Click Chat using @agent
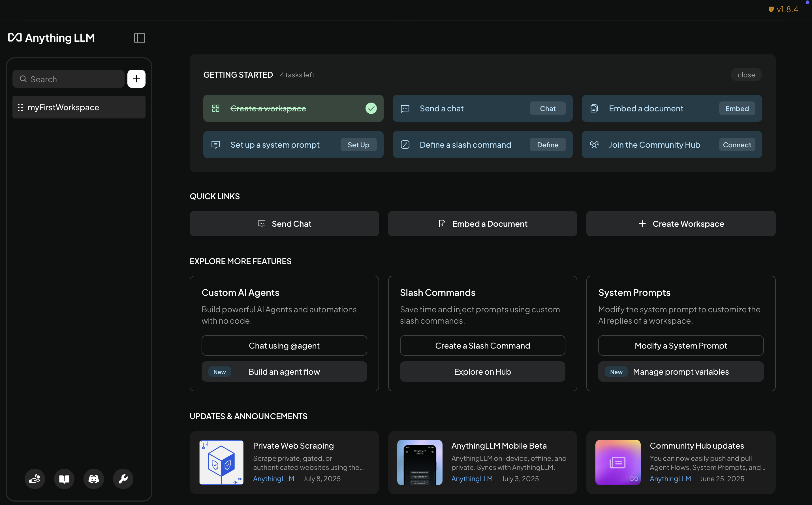This screenshot has width=812, height=505. 284,345
